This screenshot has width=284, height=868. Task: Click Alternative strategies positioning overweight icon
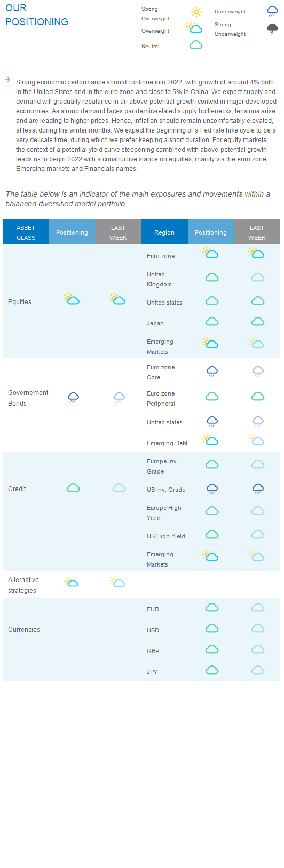pos(71,582)
